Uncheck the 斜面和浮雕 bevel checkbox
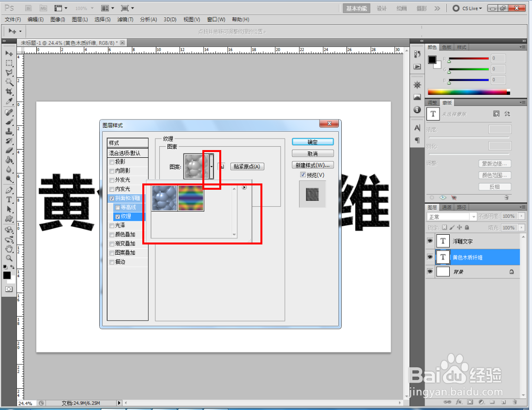Image resolution: width=532 pixels, height=410 pixels. coord(112,198)
